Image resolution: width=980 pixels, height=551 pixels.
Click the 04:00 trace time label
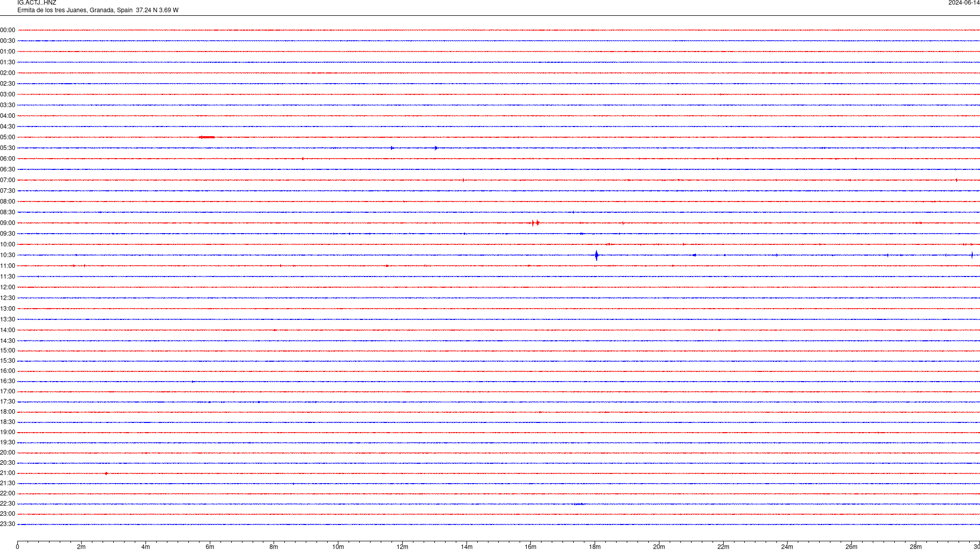tap(8, 116)
